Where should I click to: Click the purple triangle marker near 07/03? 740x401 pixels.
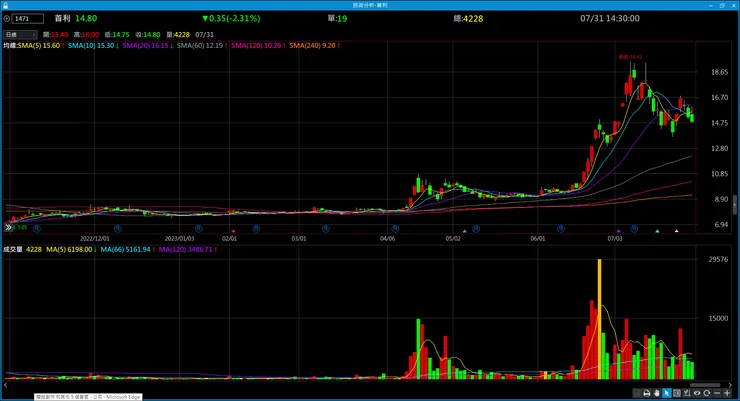pos(618,231)
